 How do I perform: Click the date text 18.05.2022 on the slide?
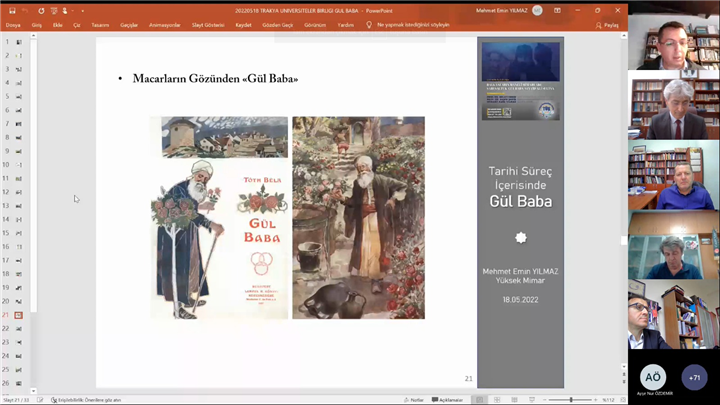pyautogui.click(x=520, y=300)
